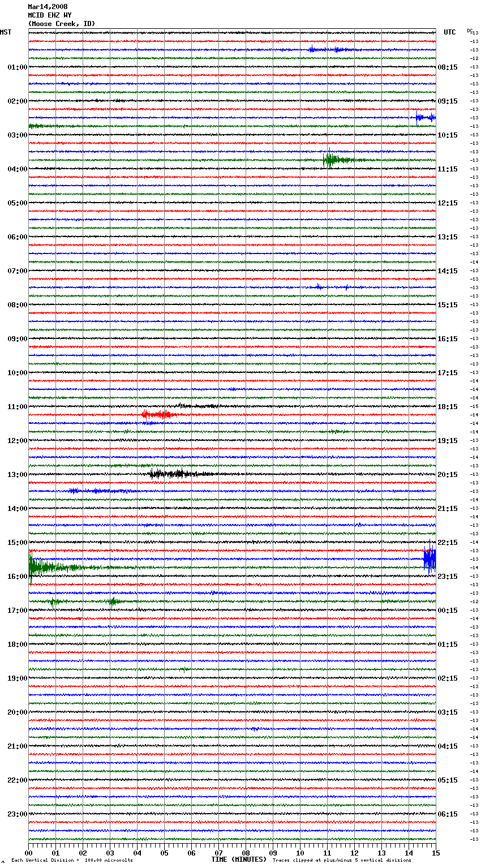Select the '12:00' MST hour label
The width and height of the screenshot is (481, 868).
18,441
